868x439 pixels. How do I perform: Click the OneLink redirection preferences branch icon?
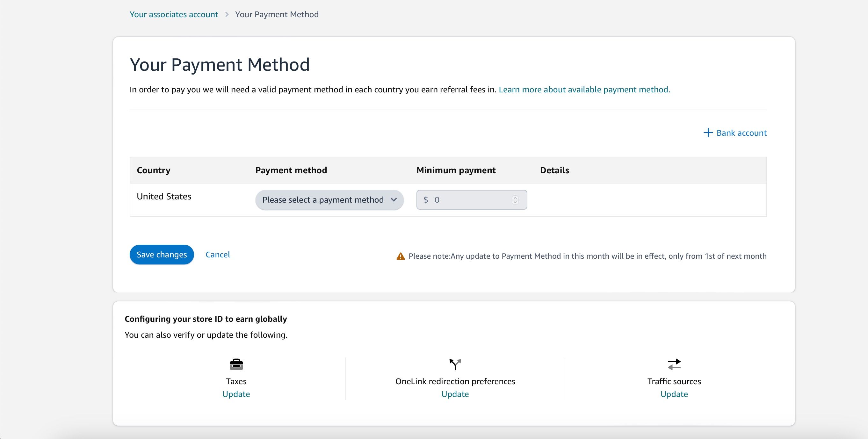click(x=455, y=364)
